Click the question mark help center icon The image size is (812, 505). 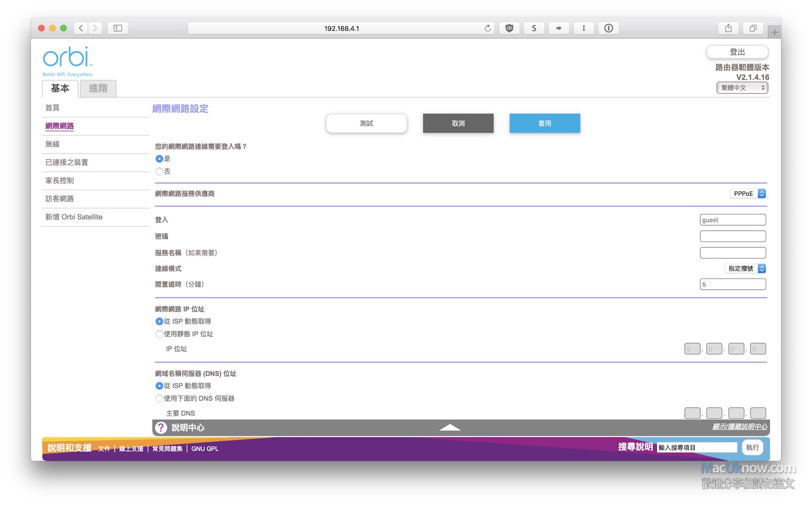[161, 428]
